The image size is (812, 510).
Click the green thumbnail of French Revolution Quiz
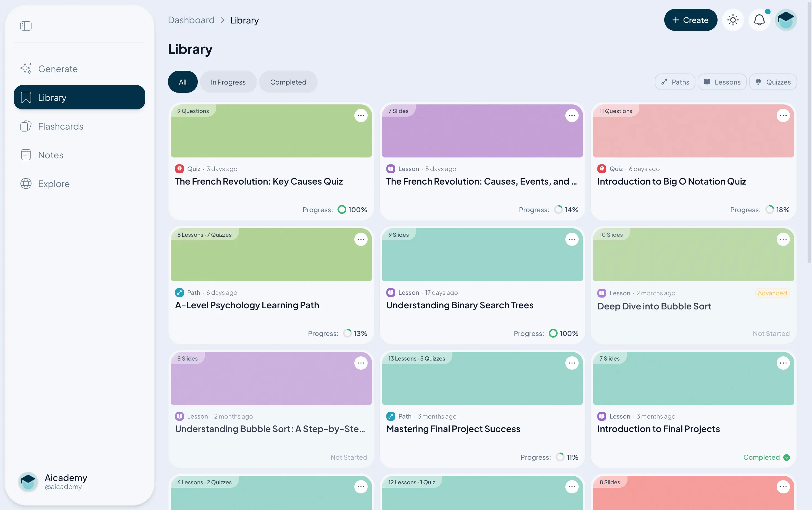pos(271,131)
